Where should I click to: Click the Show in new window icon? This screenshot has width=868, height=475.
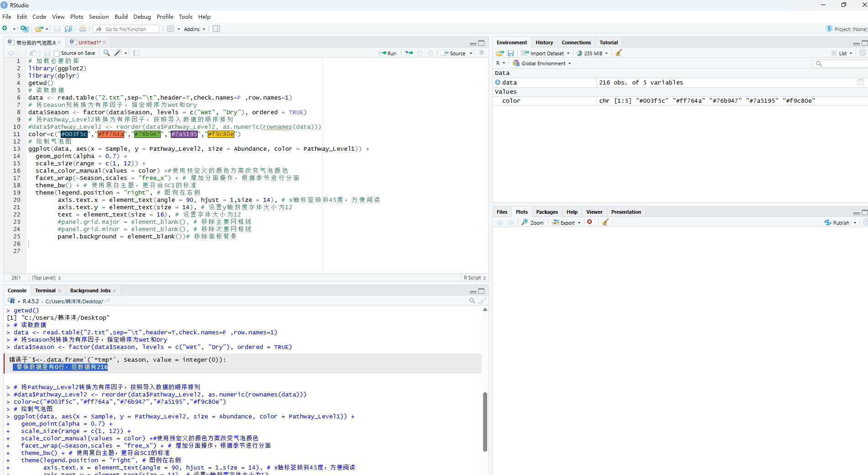point(33,53)
